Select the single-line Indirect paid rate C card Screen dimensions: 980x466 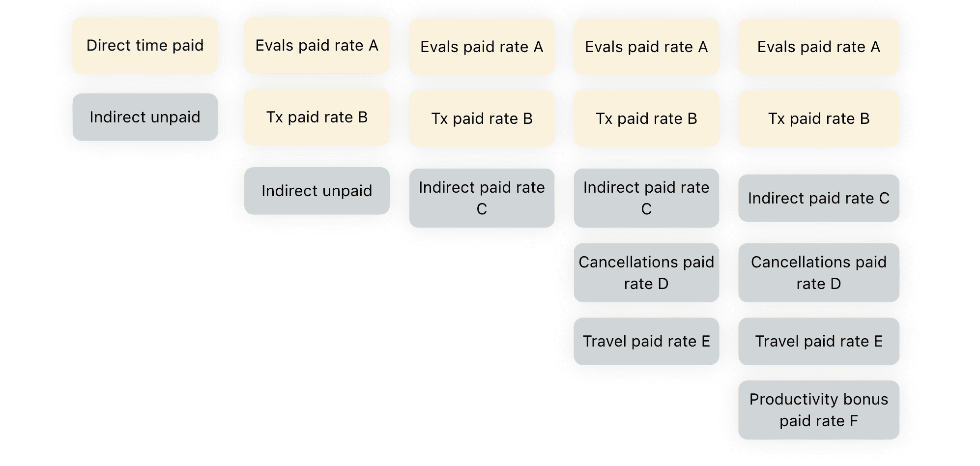point(819,198)
